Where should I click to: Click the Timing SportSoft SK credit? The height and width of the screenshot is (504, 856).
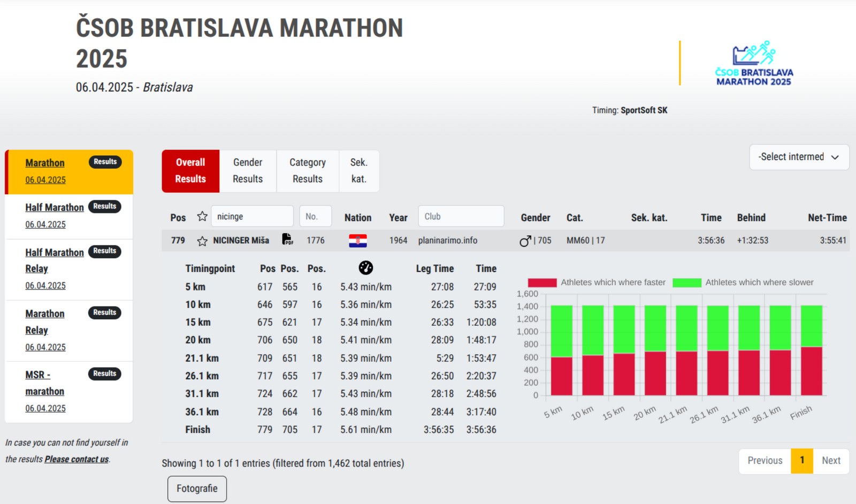[630, 110]
